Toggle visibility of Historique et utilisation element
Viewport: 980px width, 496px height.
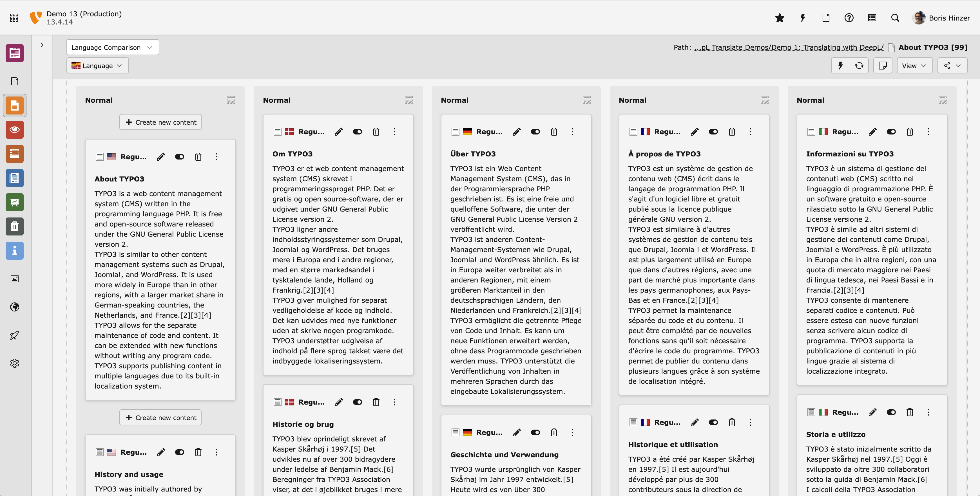tap(713, 422)
